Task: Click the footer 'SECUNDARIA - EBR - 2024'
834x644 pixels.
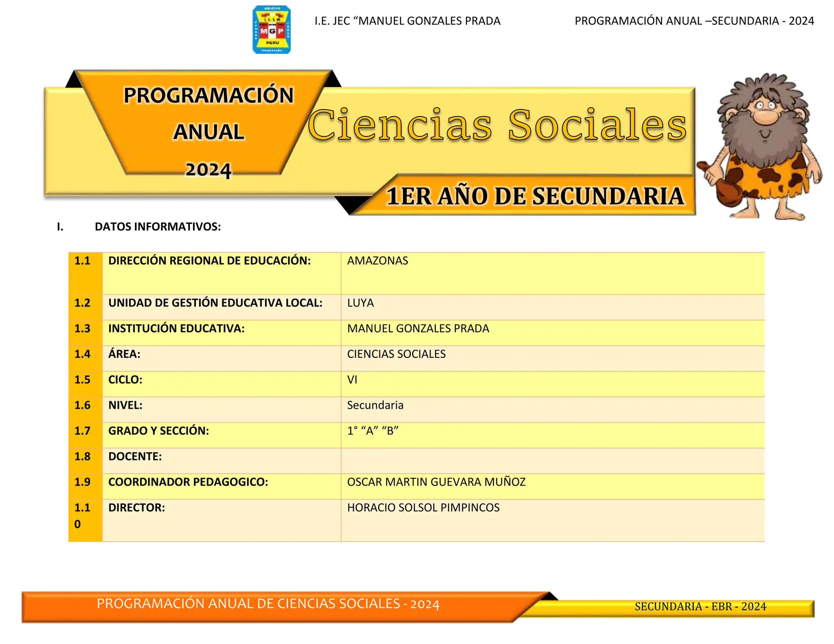Action: (x=700, y=607)
